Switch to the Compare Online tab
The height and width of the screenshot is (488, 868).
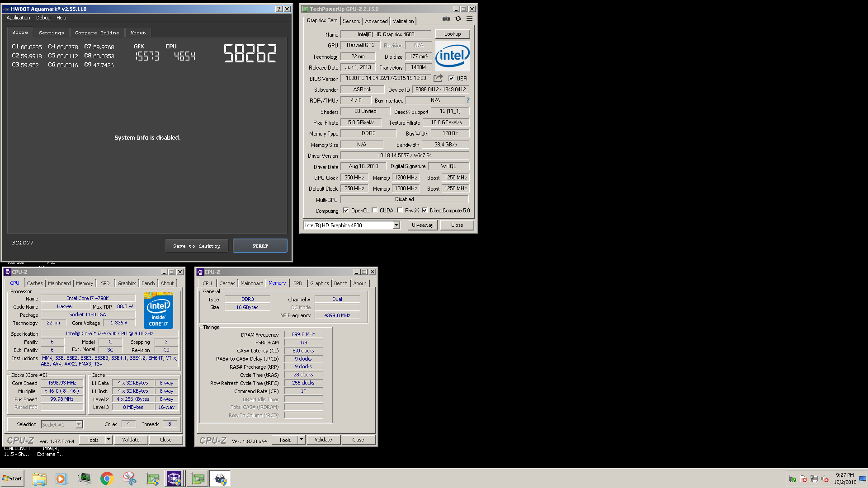97,33
